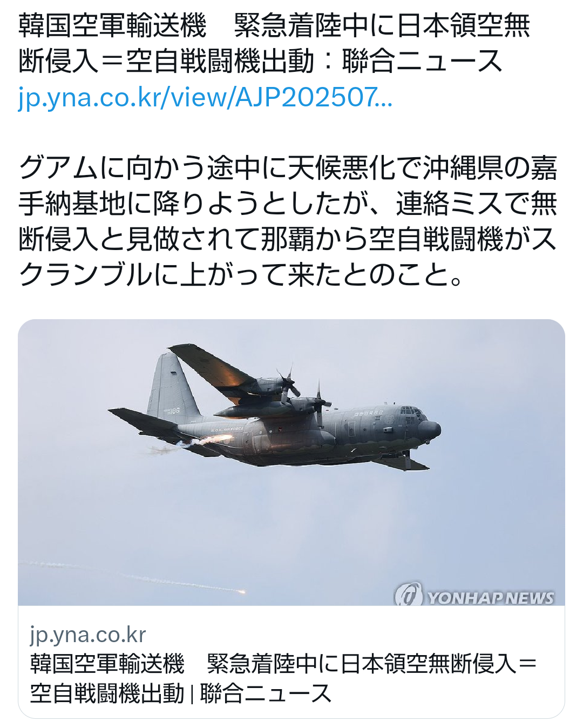Tap headline text 断侵入=空自戦闘機出動:聯合ニュース
Image resolution: width=583 pixels, height=728 pixels.
260,61
